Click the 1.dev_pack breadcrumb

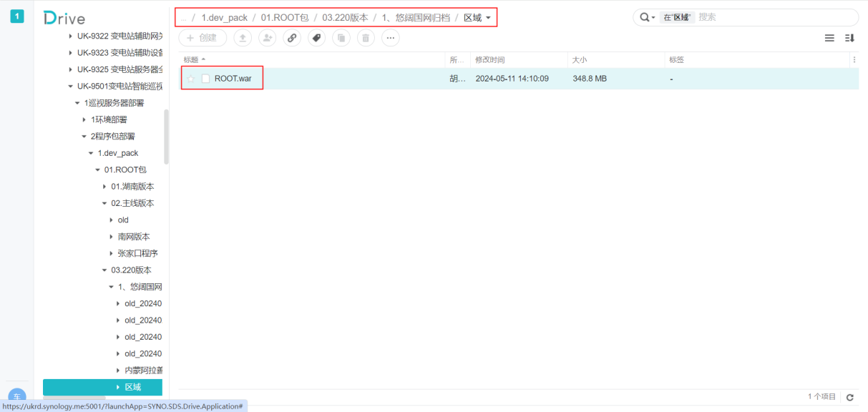224,18
